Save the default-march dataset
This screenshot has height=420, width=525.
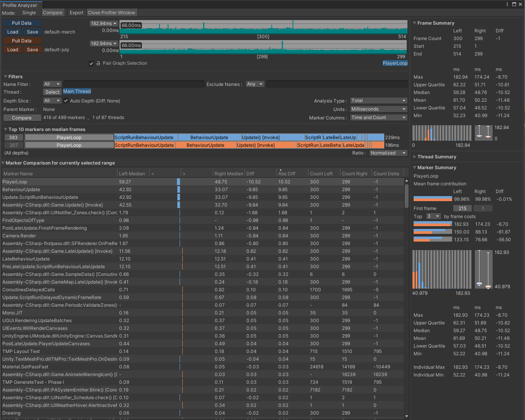(x=32, y=32)
